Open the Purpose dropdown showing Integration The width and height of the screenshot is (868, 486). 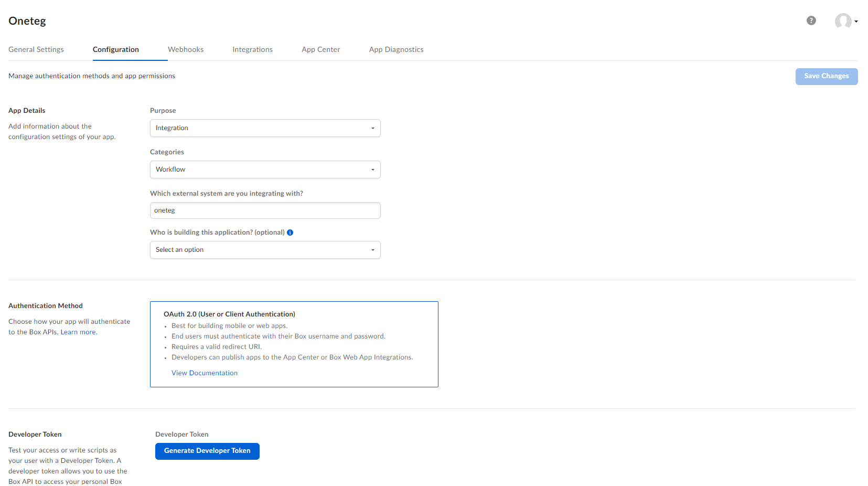pyautogui.click(x=265, y=128)
